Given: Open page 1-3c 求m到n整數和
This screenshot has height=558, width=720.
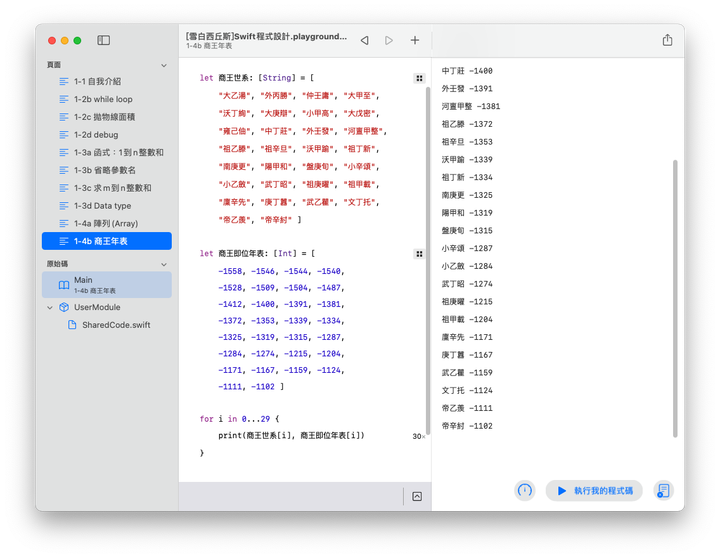Looking at the screenshot, I should 107,188.
